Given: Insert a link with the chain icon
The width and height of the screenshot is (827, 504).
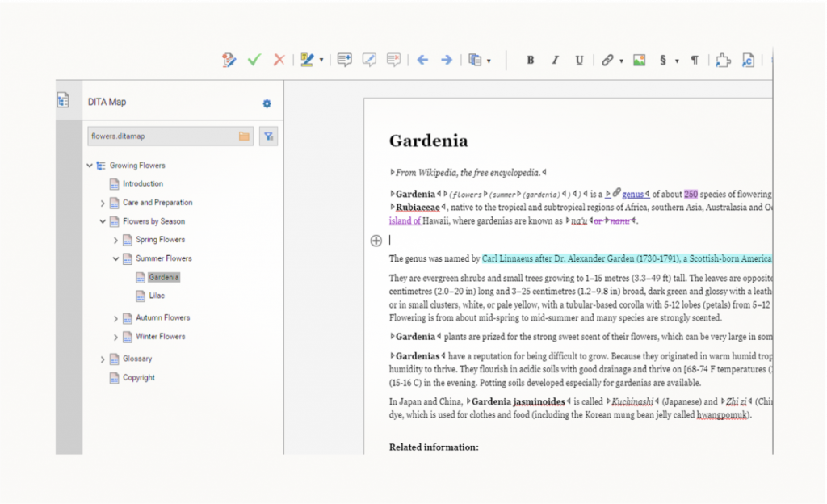Looking at the screenshot, I should tap(607, 60).
